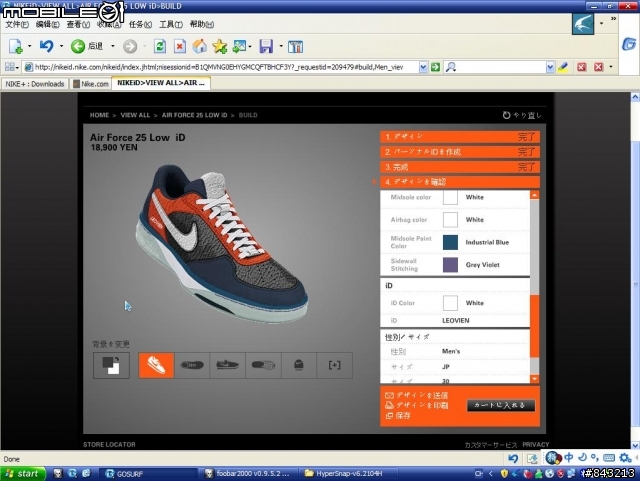The image size is (640, 481).
Task: Select the angled shoe view thumbnail
Action: [156, 365]
